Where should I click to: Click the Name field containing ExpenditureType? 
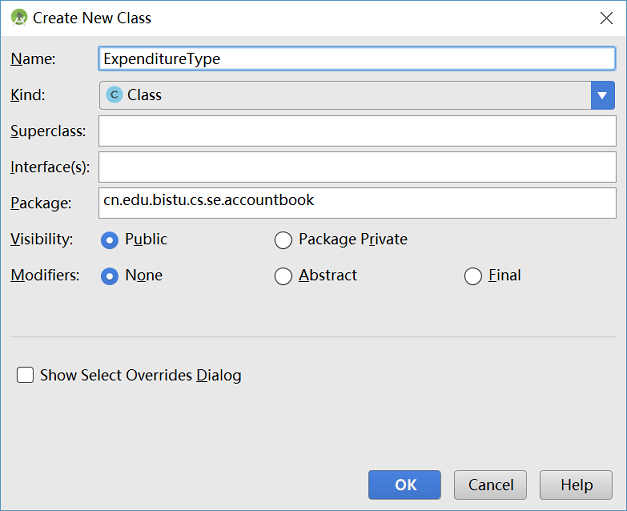tap(357, 59)
